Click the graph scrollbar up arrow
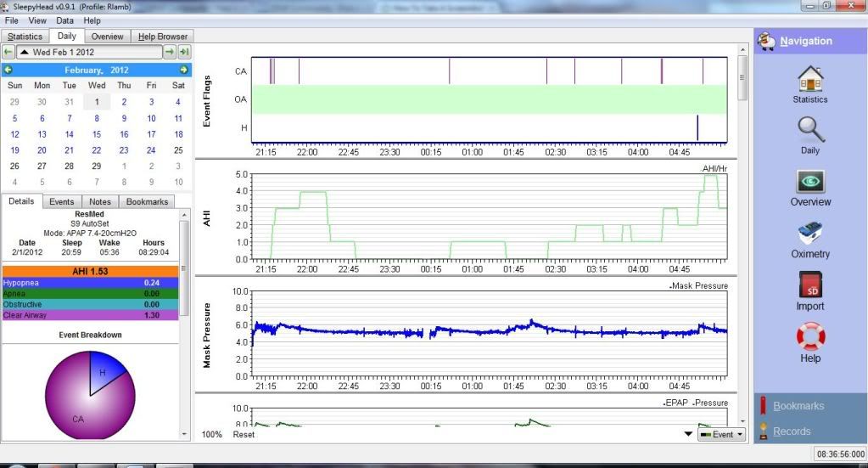This screenshot has width=868, height=468. [x=742, y=50]
